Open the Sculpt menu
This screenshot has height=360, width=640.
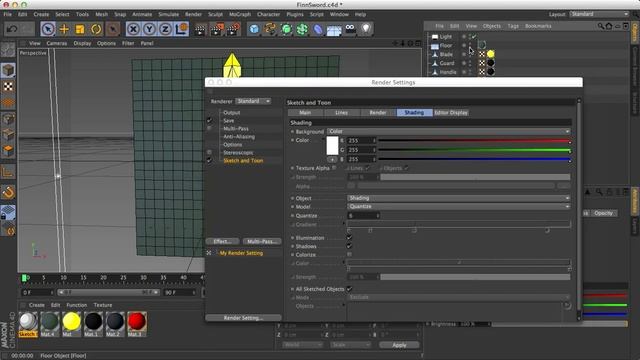pyautogui.click(x=215, y=14)
